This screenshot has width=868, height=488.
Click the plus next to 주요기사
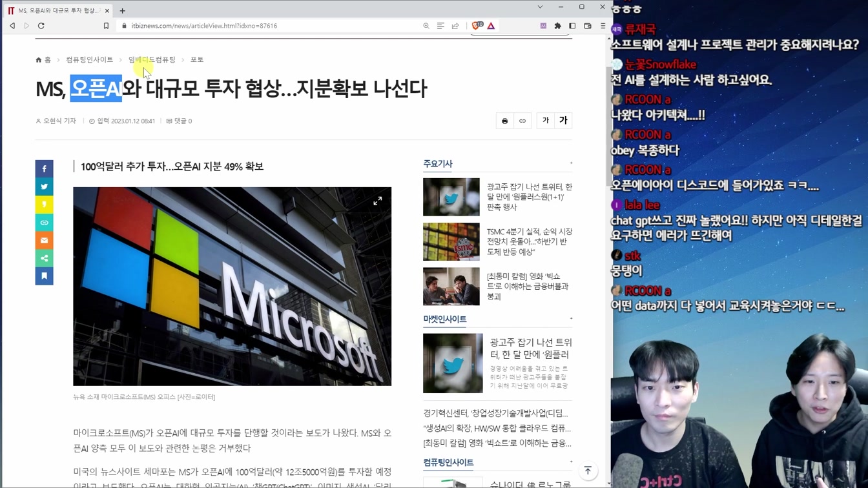[x=571, y=163]
